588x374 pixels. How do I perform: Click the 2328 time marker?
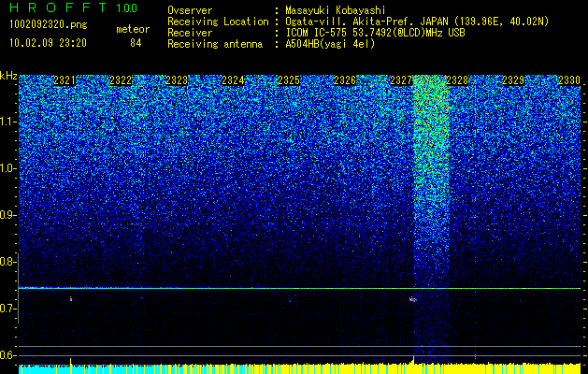click(x=457, y=80)
